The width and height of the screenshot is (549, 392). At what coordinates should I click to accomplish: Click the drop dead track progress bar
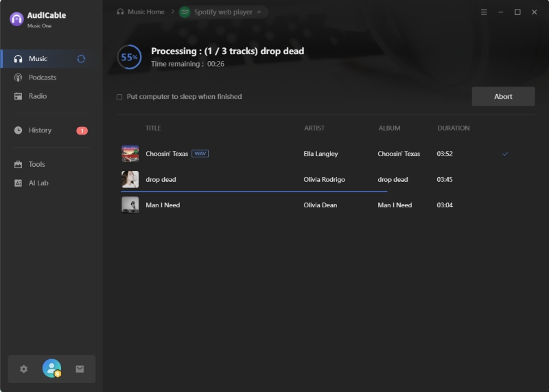click(x=254, y=192)
